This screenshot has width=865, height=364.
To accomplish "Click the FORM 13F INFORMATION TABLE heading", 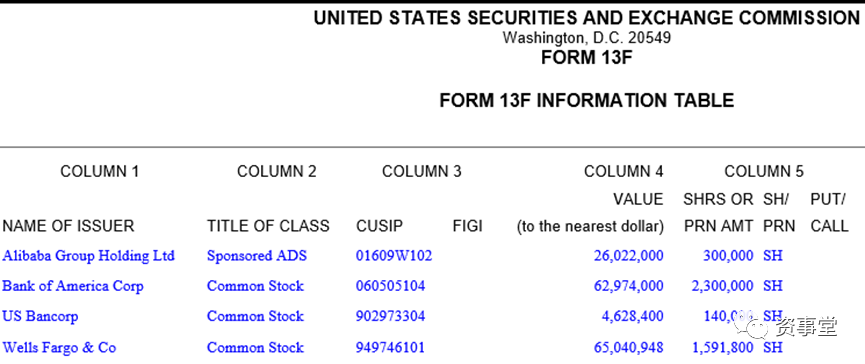I will [x=586, y=100].
